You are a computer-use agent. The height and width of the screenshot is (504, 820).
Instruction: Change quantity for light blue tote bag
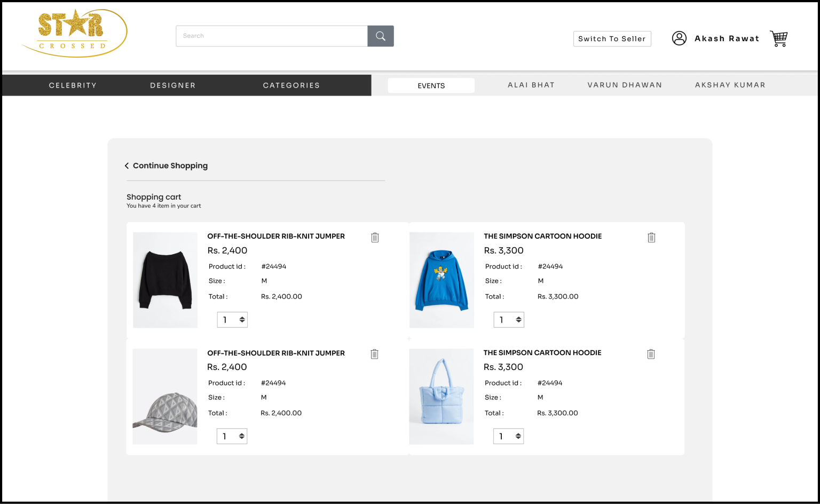tap(508, 436)
